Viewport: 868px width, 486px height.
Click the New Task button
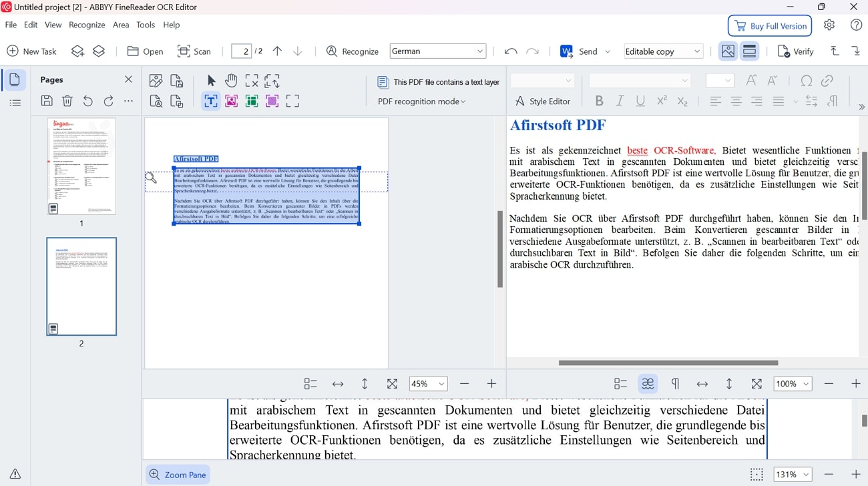coord(31,51)
